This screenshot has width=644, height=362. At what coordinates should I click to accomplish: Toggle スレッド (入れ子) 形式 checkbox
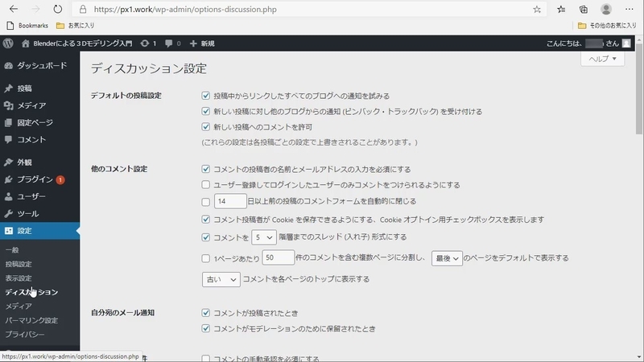[206, 237]
